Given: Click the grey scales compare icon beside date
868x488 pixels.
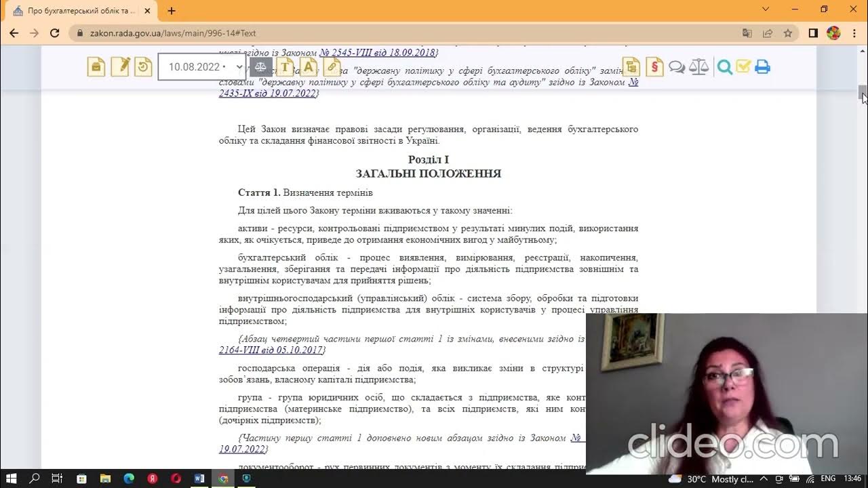Looking at the screenshot, I should (260, 67).
